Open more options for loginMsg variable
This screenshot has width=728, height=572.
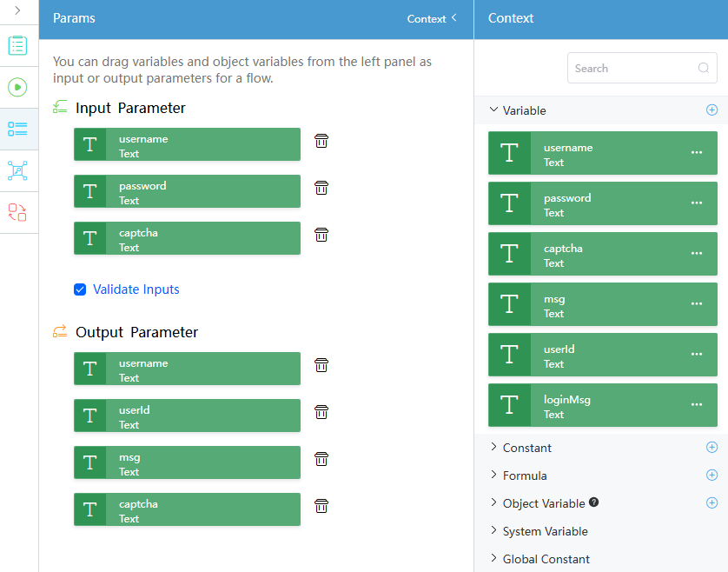tap(697, 405)
